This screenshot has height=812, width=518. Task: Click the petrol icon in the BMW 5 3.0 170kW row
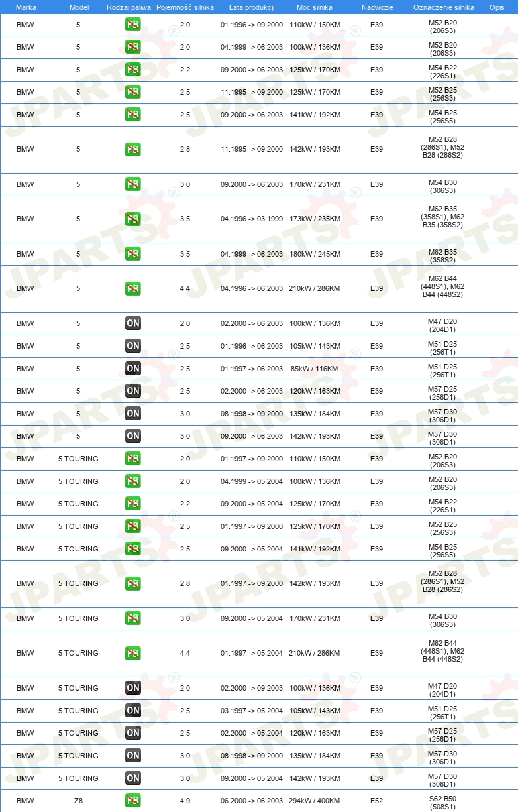[133, 184]
